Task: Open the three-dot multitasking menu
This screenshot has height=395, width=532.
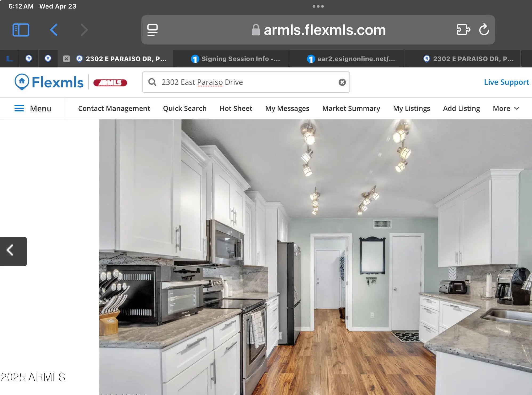Action: click(318, 6)
